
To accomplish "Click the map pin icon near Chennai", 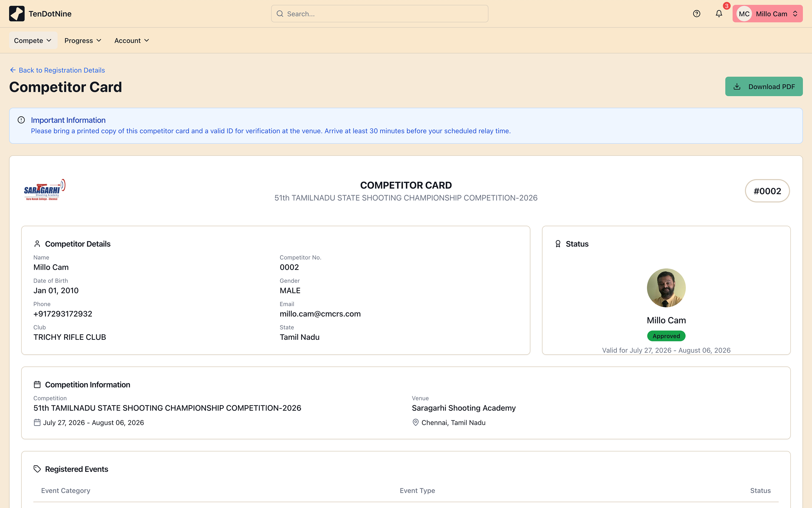I will (x=415, y=423).
